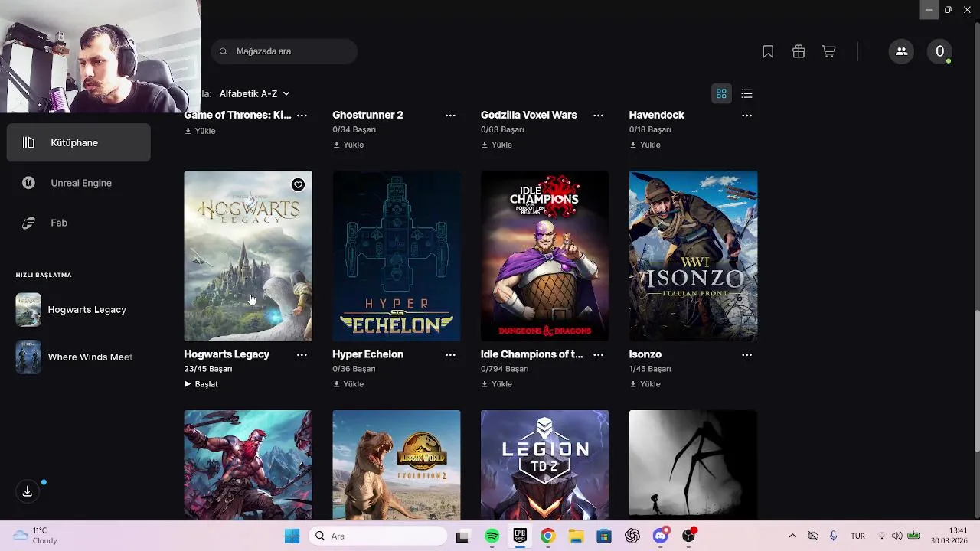980x551 pixels.
Task: Click Yükle under Idle Champions
Action: 497,384
